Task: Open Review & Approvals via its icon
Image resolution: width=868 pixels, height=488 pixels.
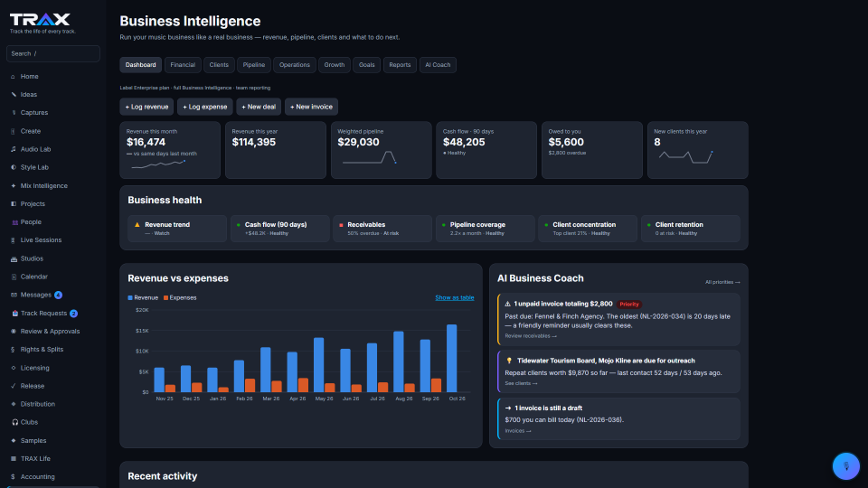Action: coord(14,332)
